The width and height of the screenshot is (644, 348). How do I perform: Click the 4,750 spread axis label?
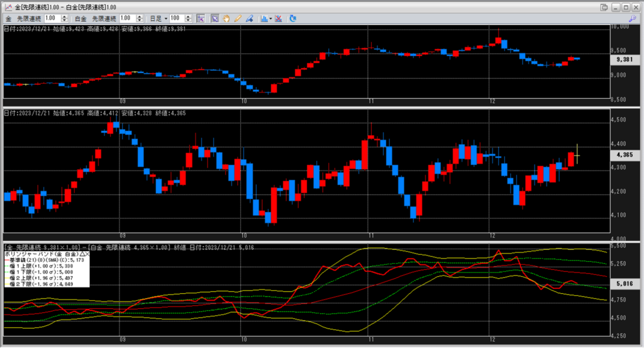point(619,300)
